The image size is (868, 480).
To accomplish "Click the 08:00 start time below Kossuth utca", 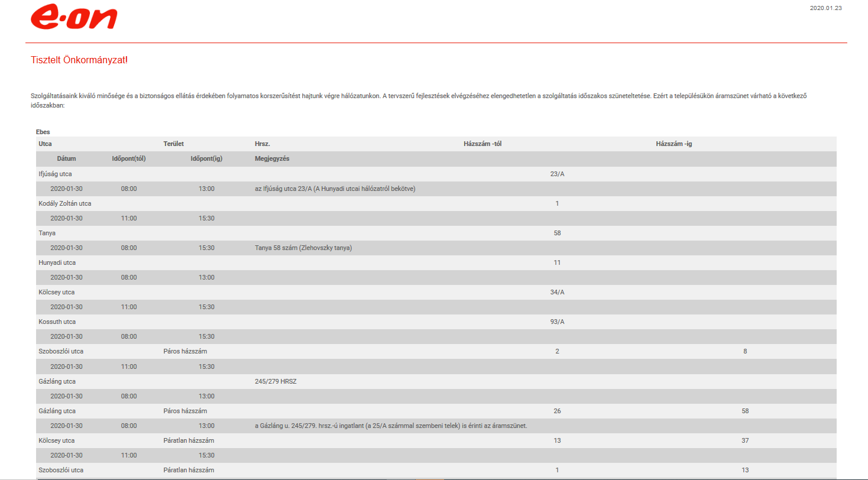I will tap(129, 336).
